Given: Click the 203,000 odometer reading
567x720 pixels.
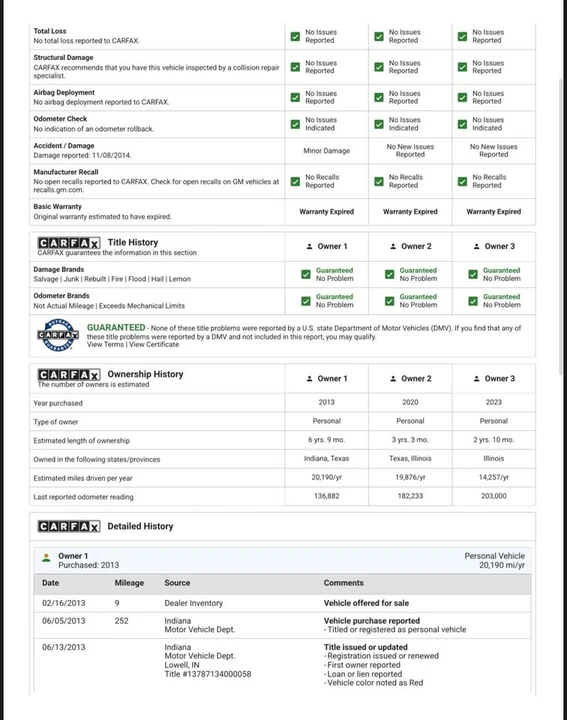Looking at the screenshot, I should click(x=494, y=496).
